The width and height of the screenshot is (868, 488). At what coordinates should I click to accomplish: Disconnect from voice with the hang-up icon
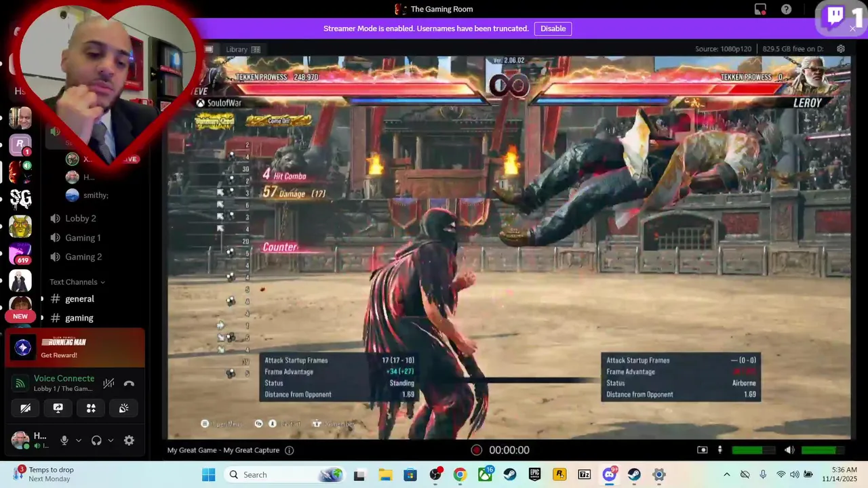tap(129, 384)
